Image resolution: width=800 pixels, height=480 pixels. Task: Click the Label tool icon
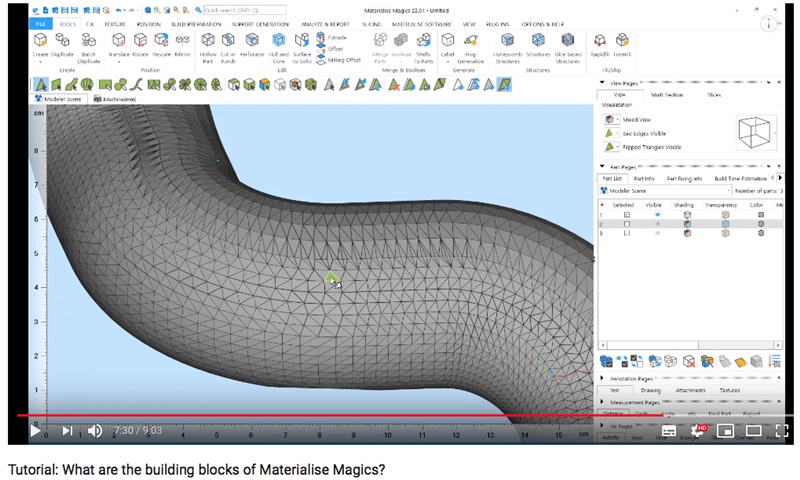[448, 41]
